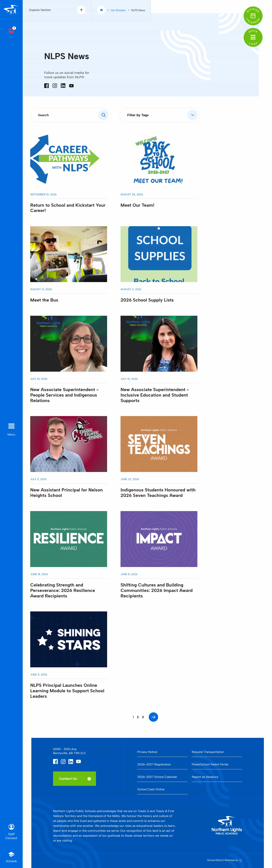Viewport: 272px width, 868px height.
Task: Visit Facebook from the footer icons
Action: (55, 761)
